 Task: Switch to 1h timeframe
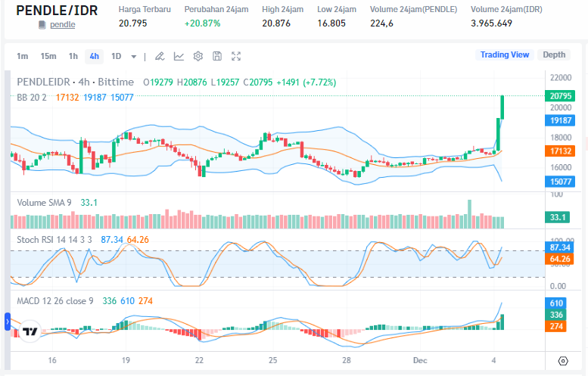pyautogui.click(x=73, y=56)
